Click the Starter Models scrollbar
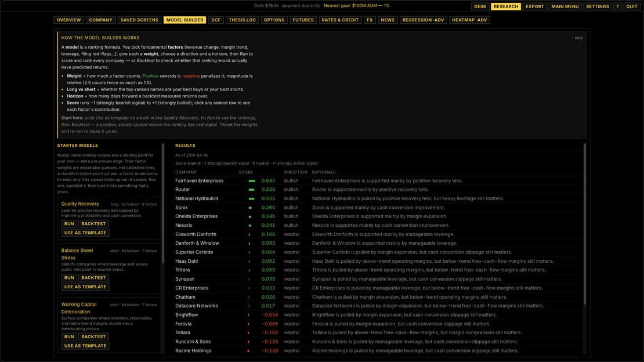 pyautogui.click(x=163, y=204)
